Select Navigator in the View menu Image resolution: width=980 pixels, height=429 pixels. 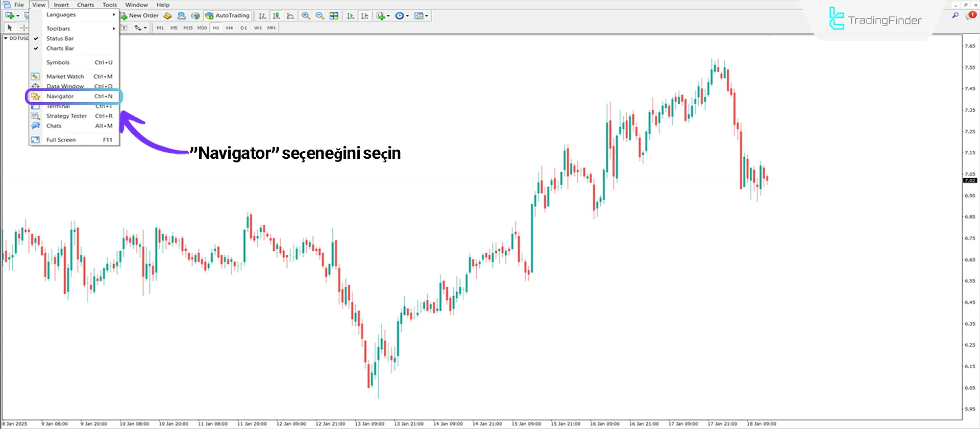coord(74,96)
